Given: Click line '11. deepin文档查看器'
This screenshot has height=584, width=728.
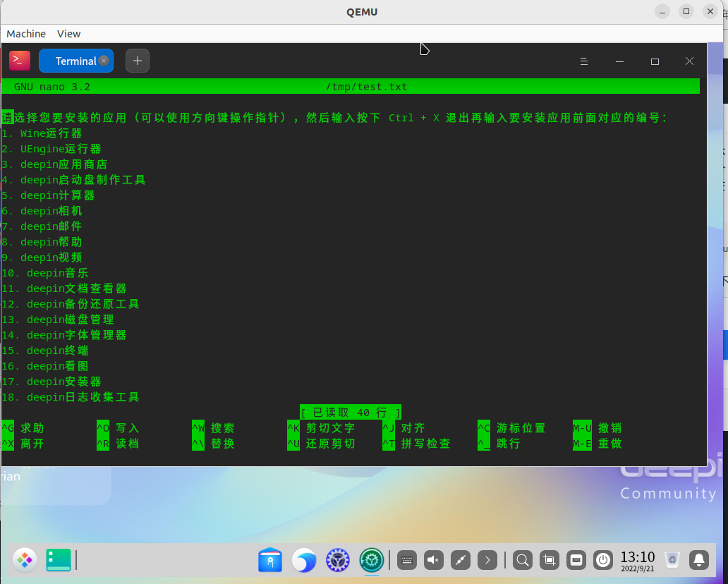Looking at the screenshot, I should (64, 288).
